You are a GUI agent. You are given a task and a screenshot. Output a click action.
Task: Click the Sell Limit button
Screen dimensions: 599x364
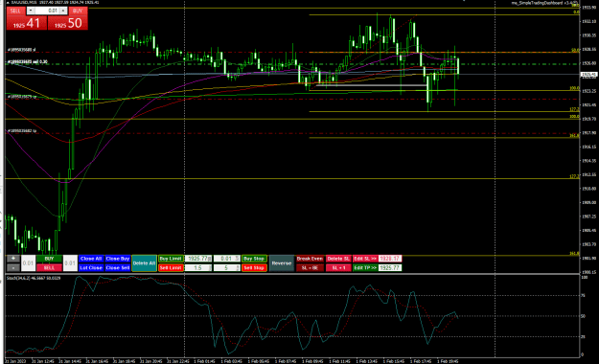171,268
